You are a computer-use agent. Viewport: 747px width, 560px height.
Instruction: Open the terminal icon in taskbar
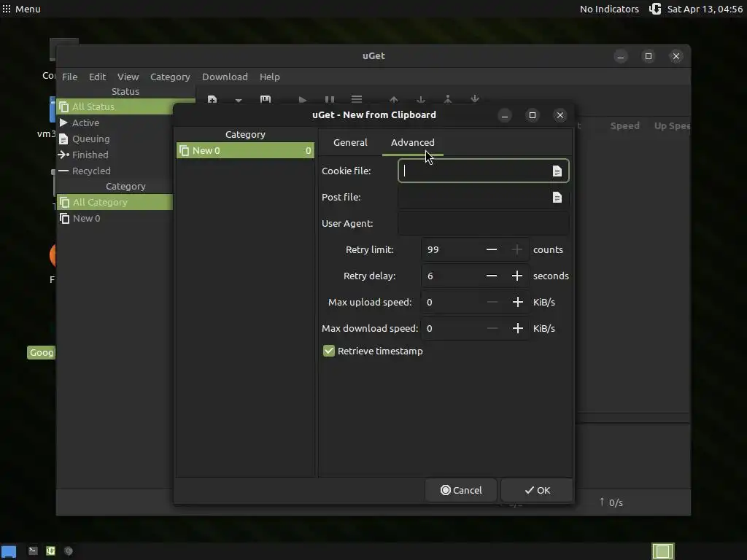(33, 551)
